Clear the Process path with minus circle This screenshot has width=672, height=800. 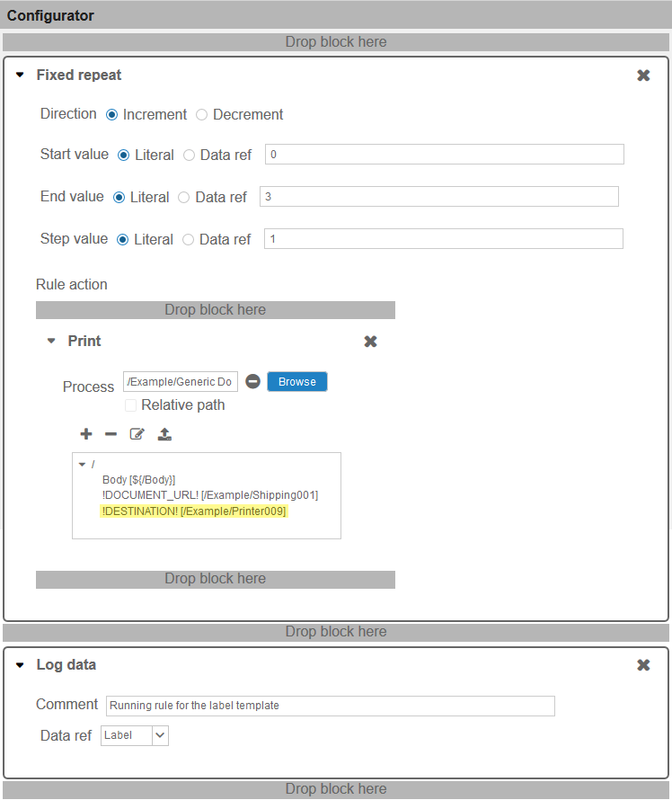pos(252,382)
